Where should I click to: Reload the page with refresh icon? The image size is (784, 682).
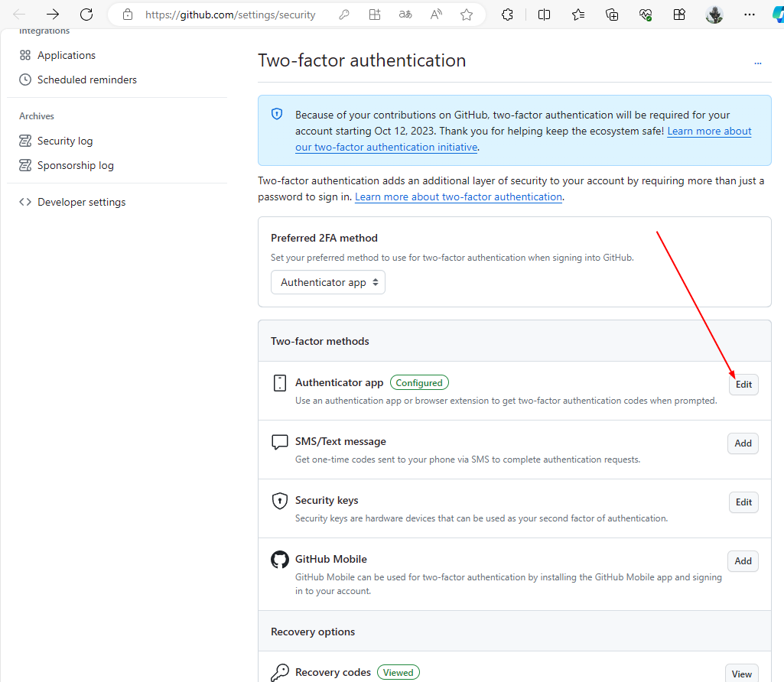pyautogui.click(x=86, y=15)
